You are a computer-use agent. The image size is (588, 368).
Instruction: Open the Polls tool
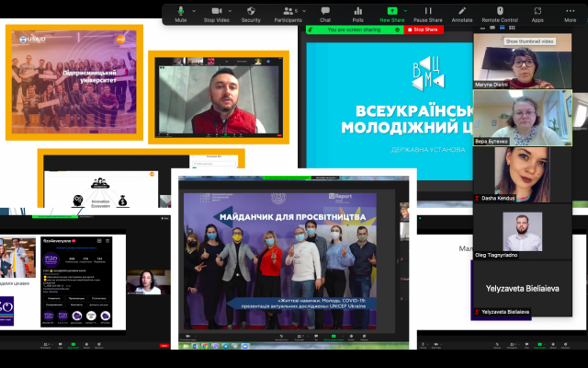point(357,15)
